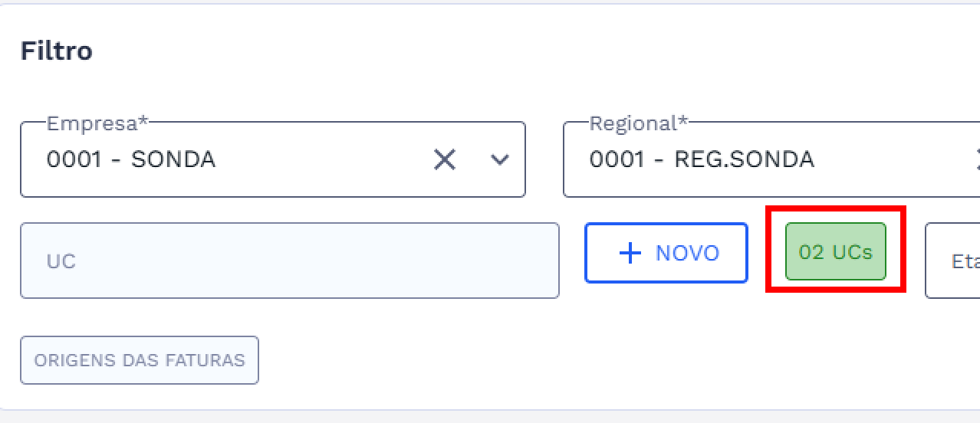Open ORIGENS DAS FATURAS
The image size is (980, 423).
tap(140, 360)
